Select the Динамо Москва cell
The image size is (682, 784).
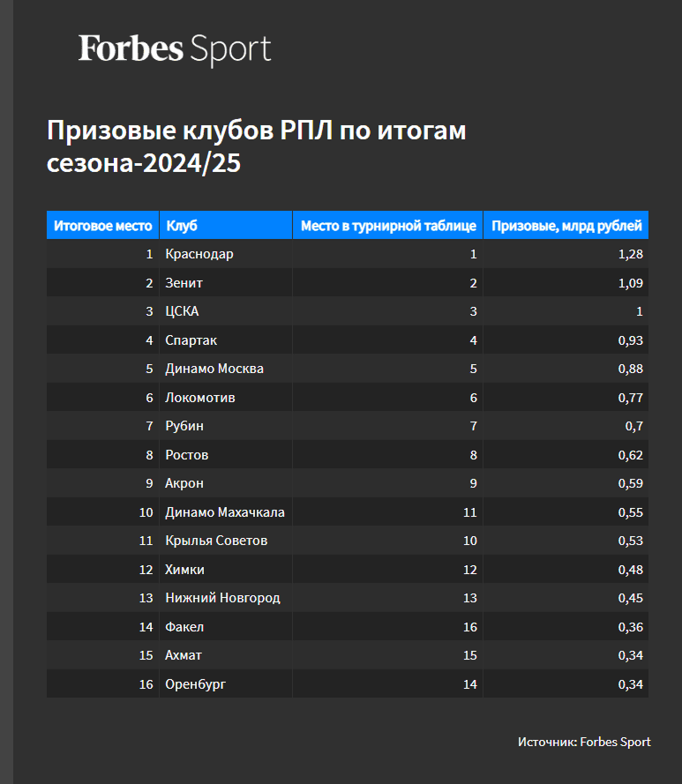(214, 369)
